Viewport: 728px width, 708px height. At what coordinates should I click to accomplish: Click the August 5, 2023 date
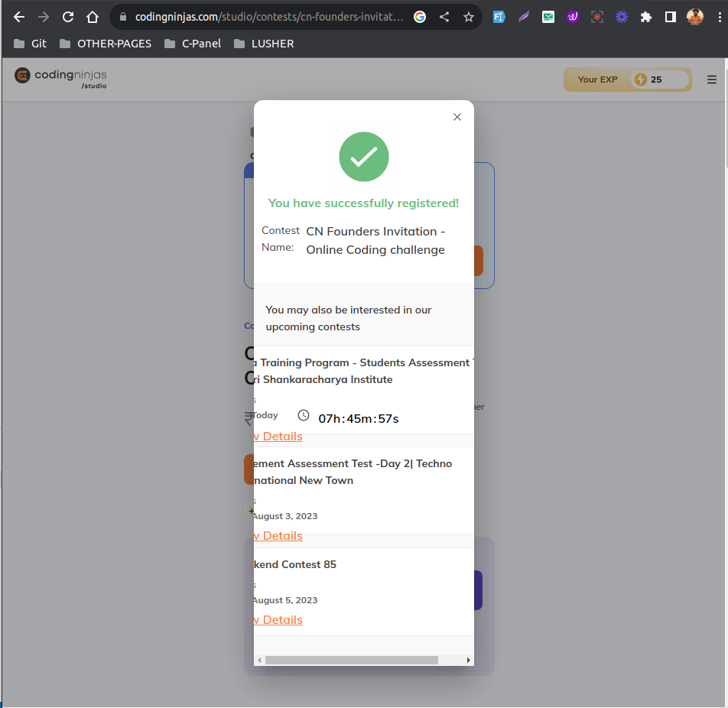[x=285, y=600]
